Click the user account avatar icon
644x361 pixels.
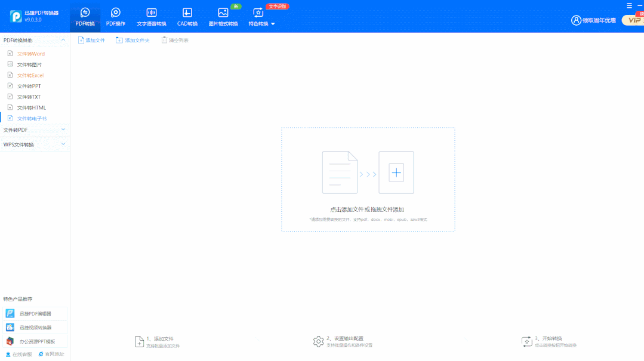pyautogui.click(x=576, y=20)
